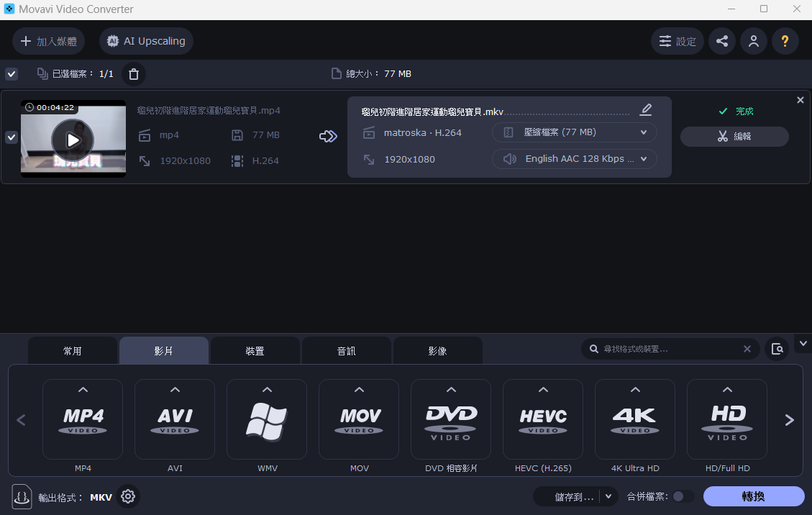Switch to the 影片 tab

pos(164,351)
